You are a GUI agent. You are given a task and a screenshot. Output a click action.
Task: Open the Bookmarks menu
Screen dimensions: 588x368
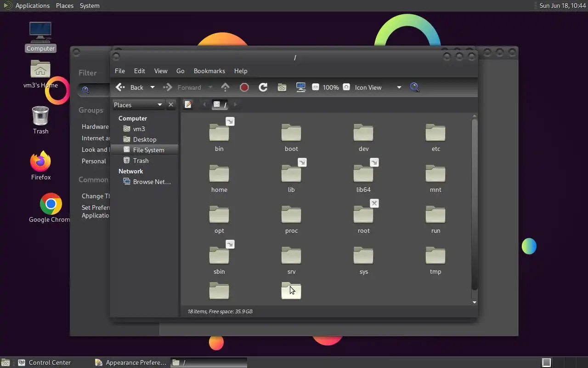pyautogui.click(x=209, y=71)
